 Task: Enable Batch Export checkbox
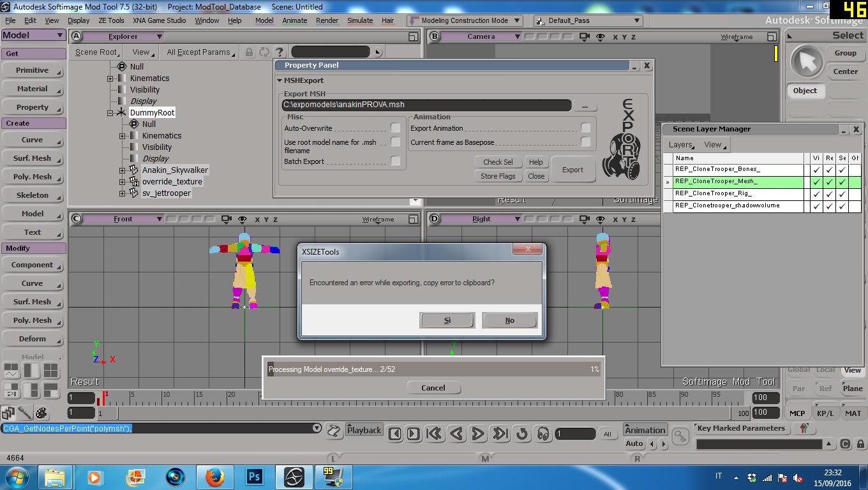[x=396, y=161]
